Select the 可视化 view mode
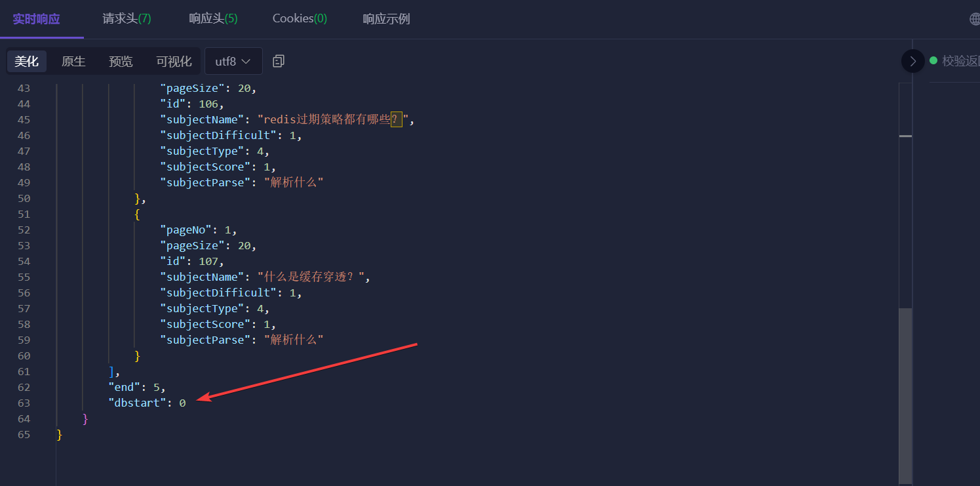This screenshot has height=486, width=980. [x=174, y=62]
